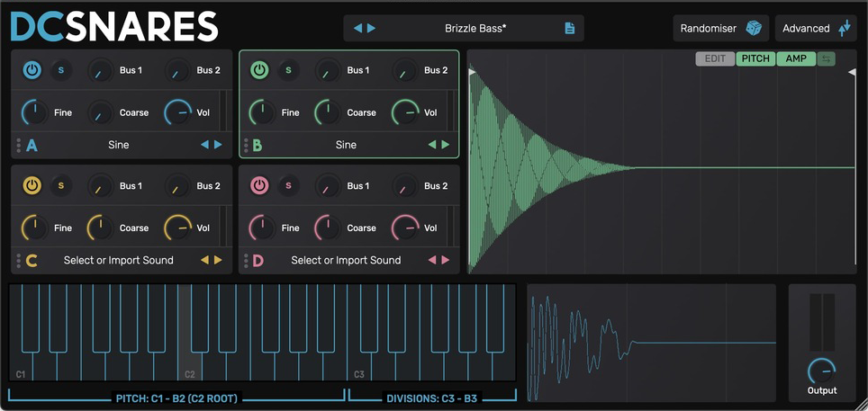The width and height of the screenshot is (868, 411).
Task: Disable layer B power button
Action: click(259, 70)
